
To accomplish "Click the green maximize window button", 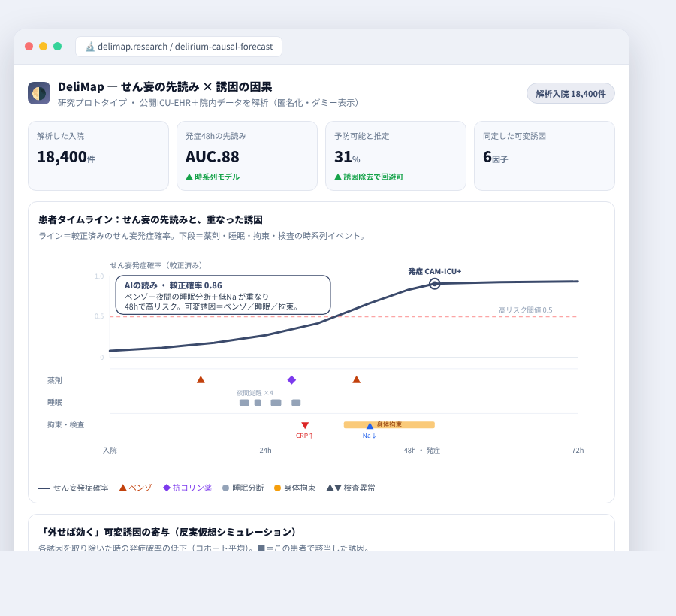I will [57, 46].
